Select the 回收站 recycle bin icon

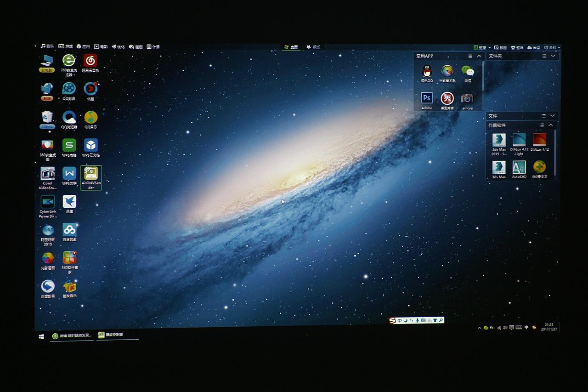click(47, 120)
